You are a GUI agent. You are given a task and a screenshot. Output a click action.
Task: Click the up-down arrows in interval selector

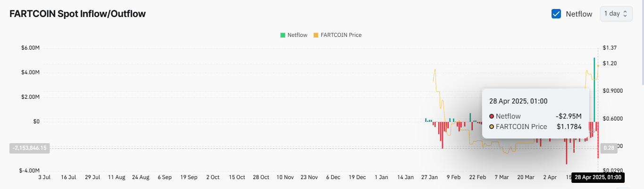click(625, 14)
